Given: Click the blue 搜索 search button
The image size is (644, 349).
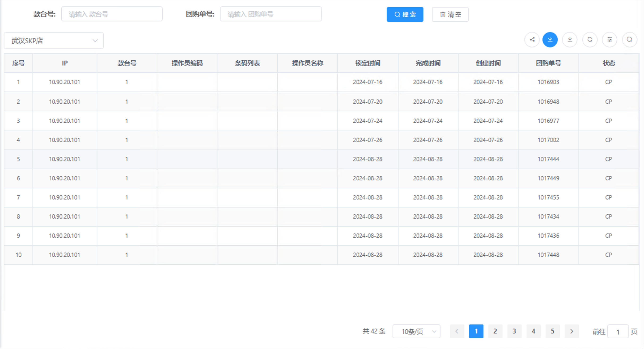Looking at the screenshot, I should click(405, 14).
